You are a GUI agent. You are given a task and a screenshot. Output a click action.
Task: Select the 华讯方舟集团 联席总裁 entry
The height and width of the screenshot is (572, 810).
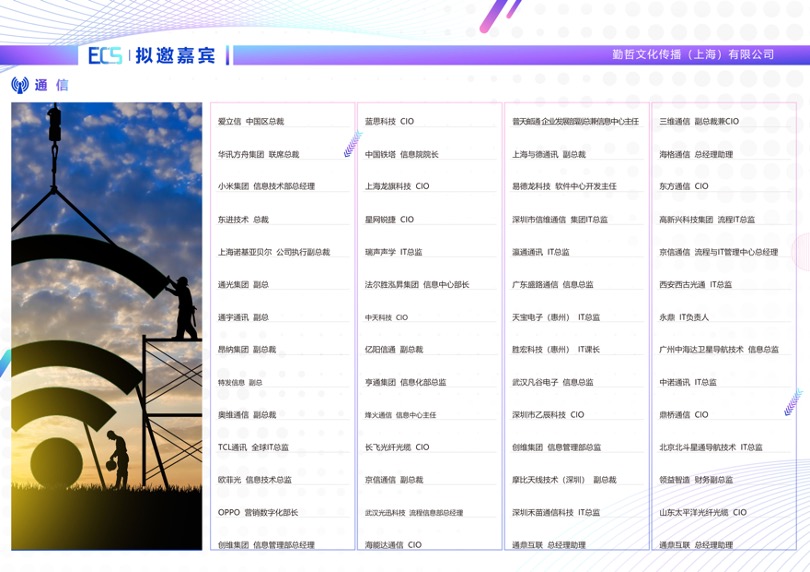pyautogui.click(x=258, y=154)
